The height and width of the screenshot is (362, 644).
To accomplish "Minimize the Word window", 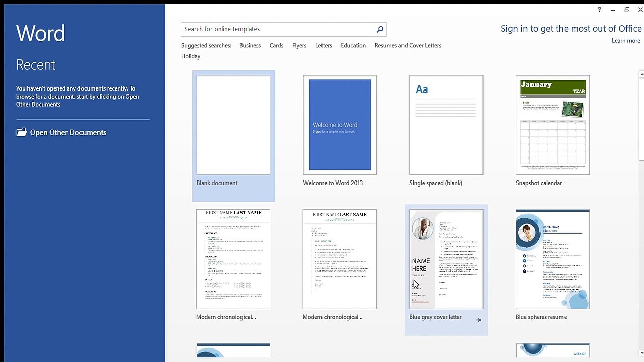I will (x=613, y=10).
